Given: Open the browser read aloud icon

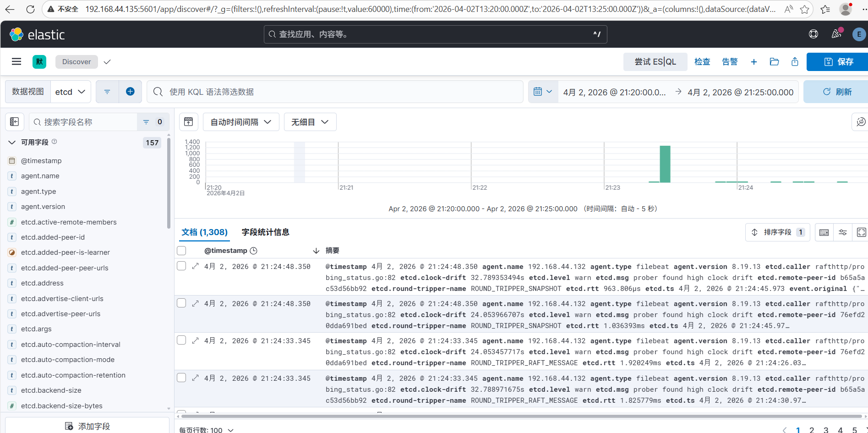Looking at the screenshot, I should click(x=788, y=9).
